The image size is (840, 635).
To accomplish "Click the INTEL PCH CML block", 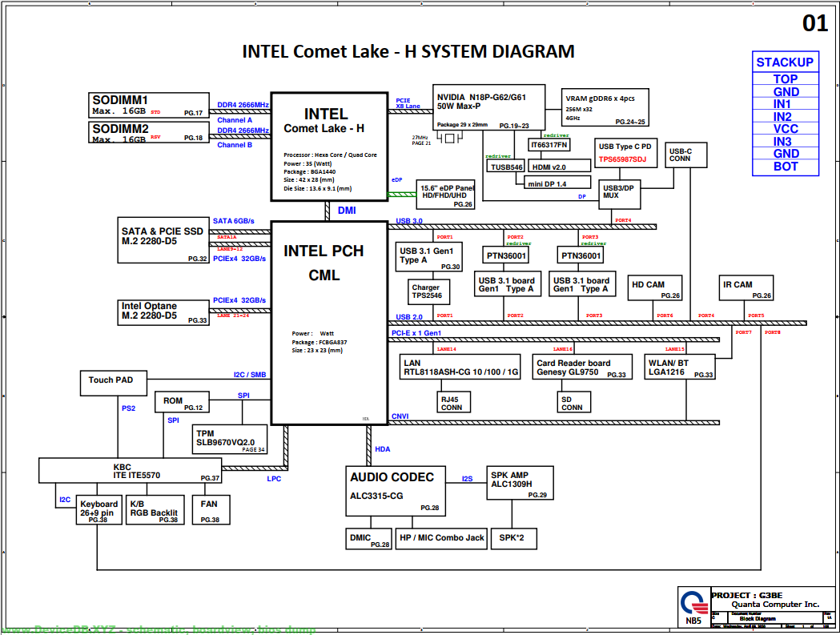I will pos(329,324).
